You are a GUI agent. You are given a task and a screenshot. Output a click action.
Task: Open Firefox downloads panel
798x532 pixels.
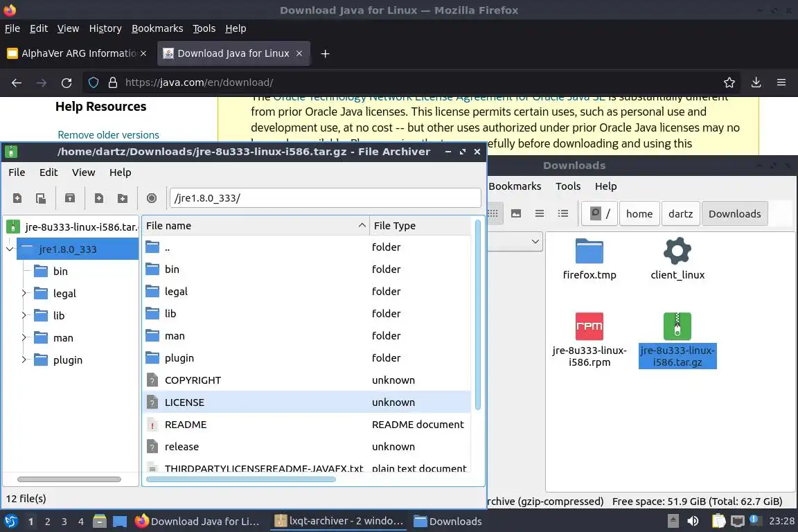[756, 82]
